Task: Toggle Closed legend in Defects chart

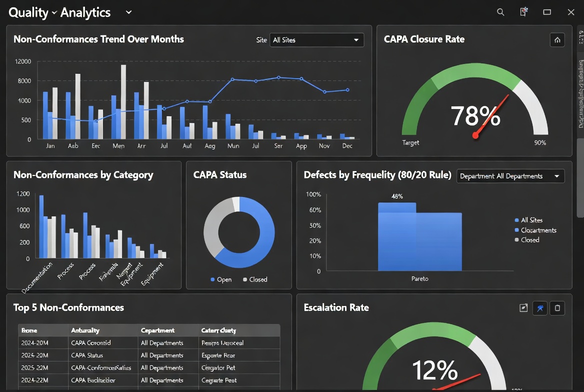Action: click(x=526, y=240)
